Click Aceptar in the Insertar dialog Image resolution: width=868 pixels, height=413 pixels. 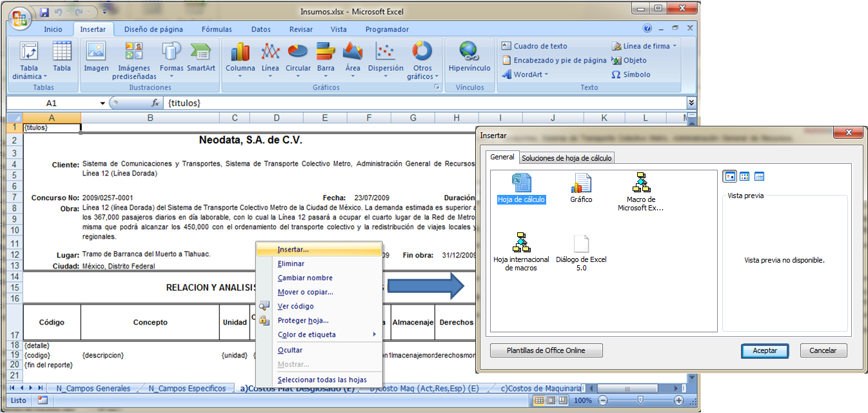[x=765, y=350]
